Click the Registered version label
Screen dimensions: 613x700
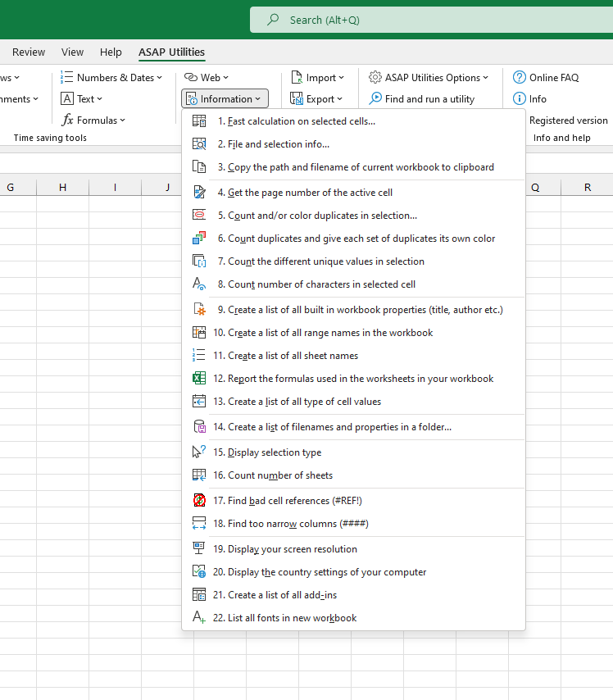[569, 120]
